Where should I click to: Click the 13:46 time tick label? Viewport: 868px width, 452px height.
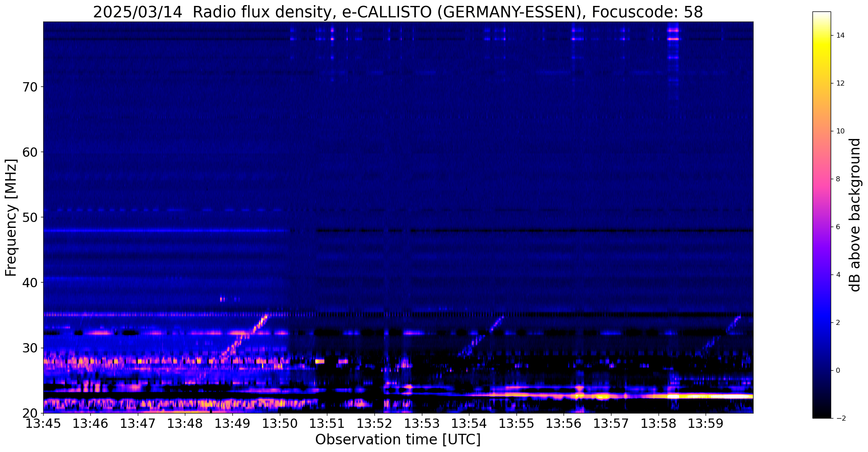point(90,424)
